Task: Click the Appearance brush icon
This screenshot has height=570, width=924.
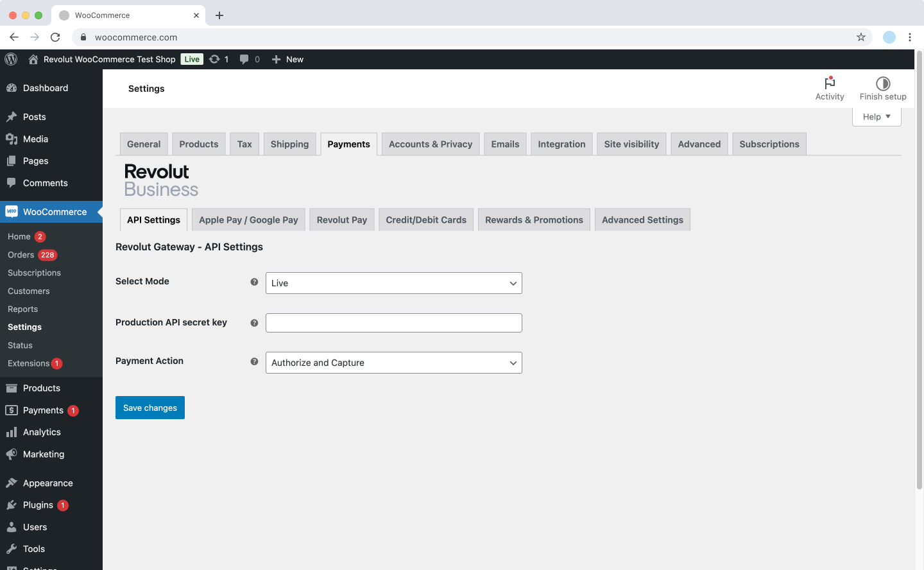Action: click(12, 483)
